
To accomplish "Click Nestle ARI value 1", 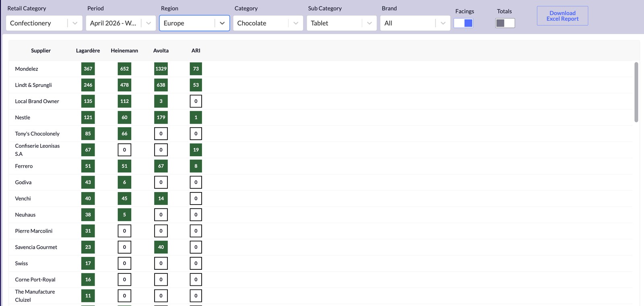I will click(196, 118).
